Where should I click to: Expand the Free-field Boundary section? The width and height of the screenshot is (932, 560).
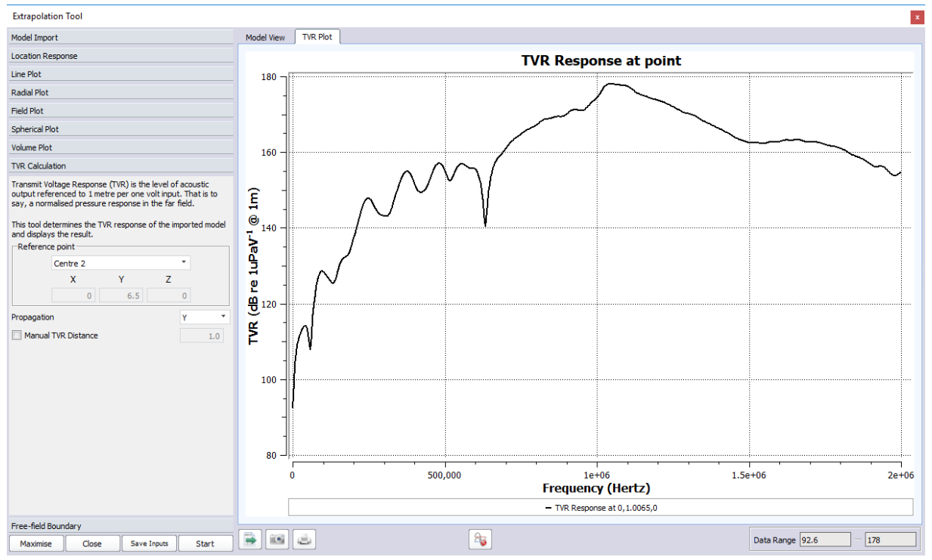click(121, 526)
